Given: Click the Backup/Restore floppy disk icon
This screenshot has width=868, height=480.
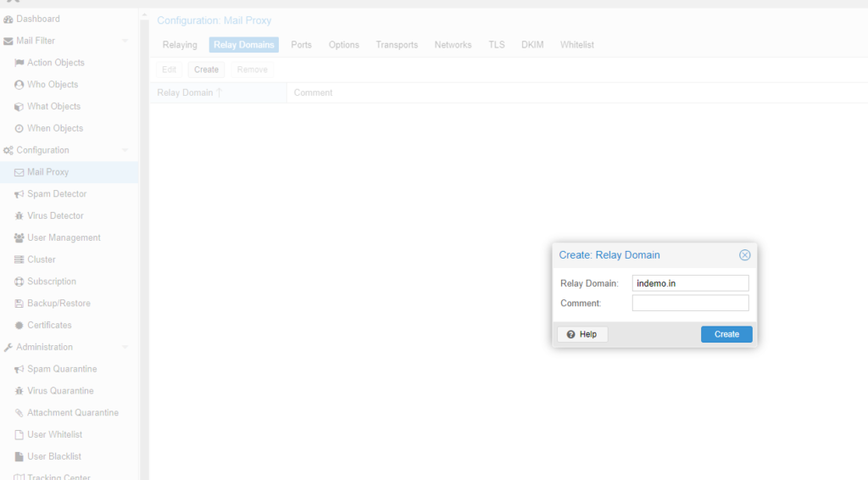Looking at the screenshot, I should pos(19,304).
